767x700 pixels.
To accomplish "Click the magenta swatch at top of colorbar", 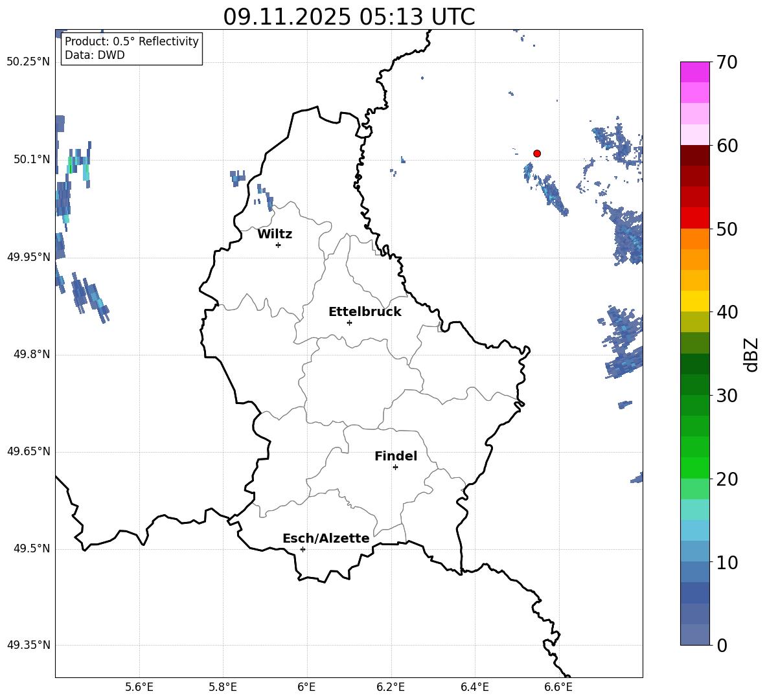I will pos(695,72).
